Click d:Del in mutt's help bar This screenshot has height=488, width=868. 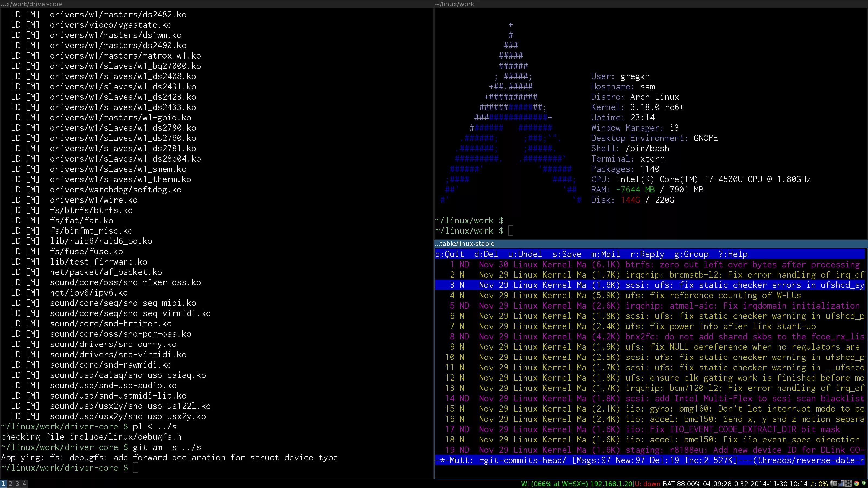tap(486, 254)
